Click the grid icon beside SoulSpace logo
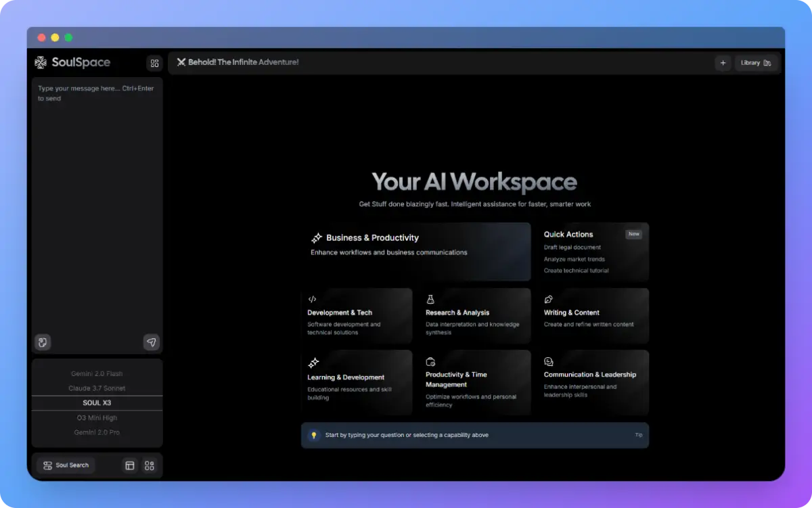Screen dimensions: 812x508 (x=154, y=63)
